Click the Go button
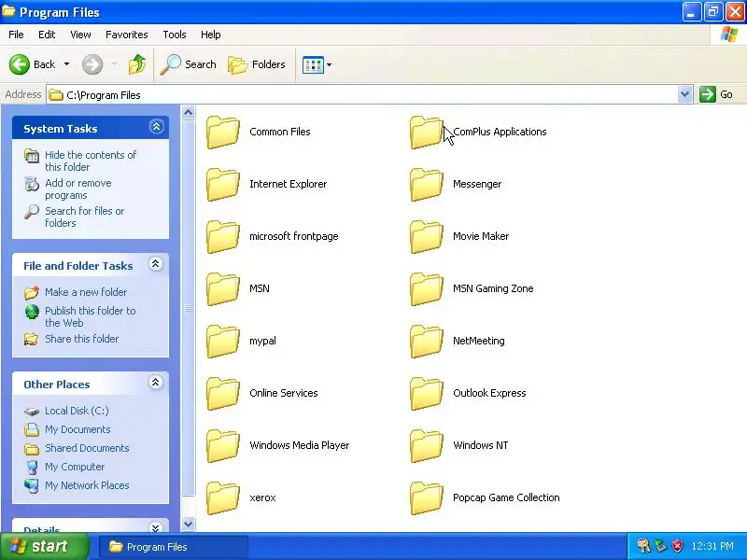 point(716,94)
